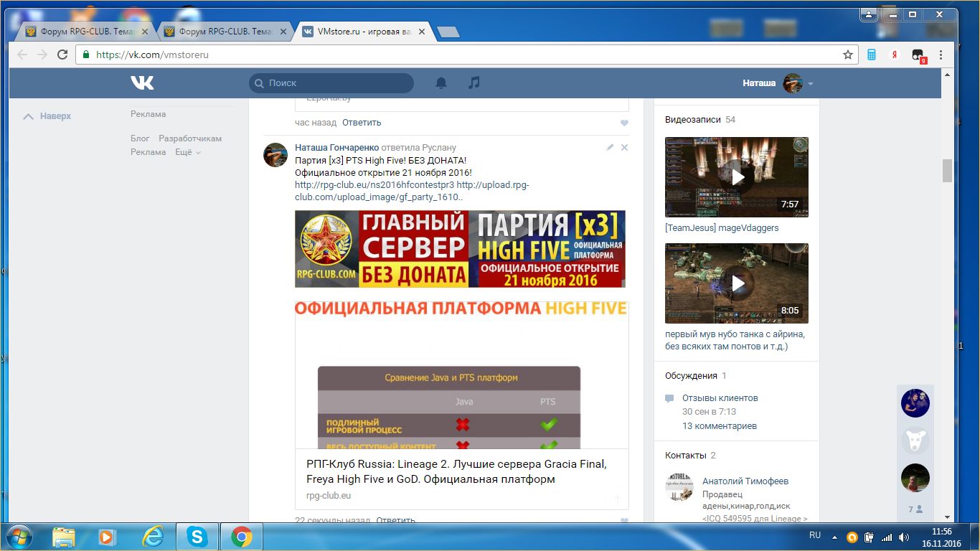Open the top chat sidebar avatar

click(915, 403)
